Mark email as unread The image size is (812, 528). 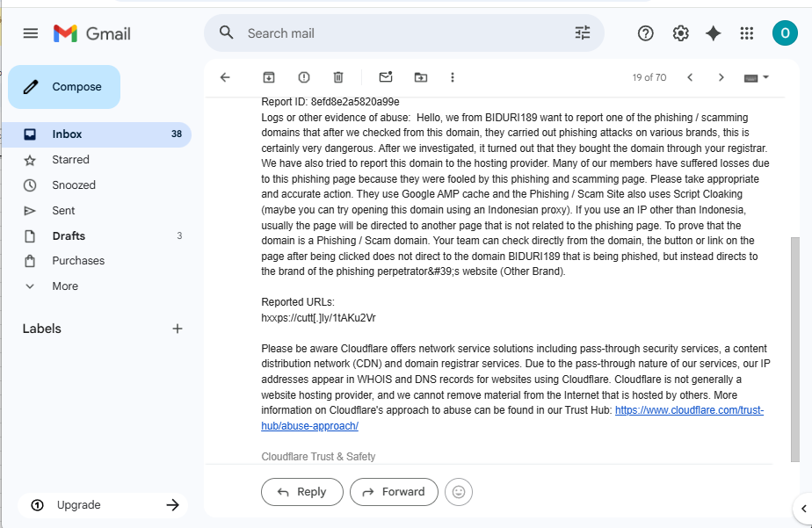[x=386, y=77]
